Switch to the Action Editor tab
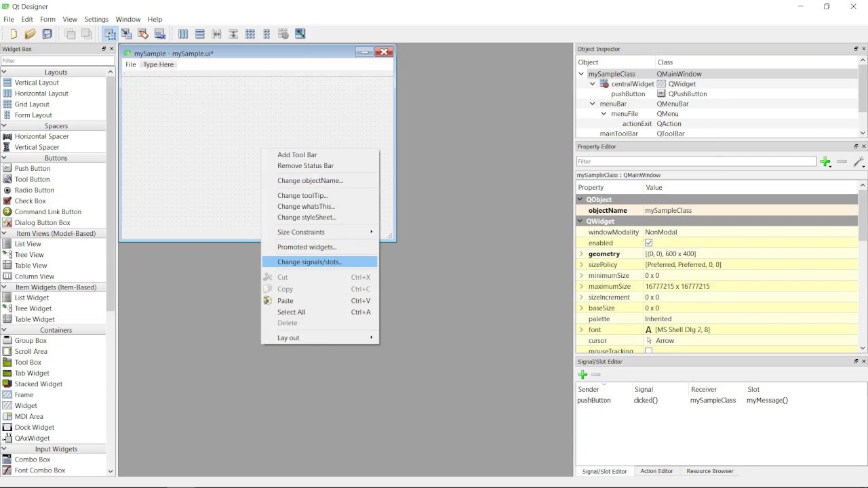 click(656, 471)
